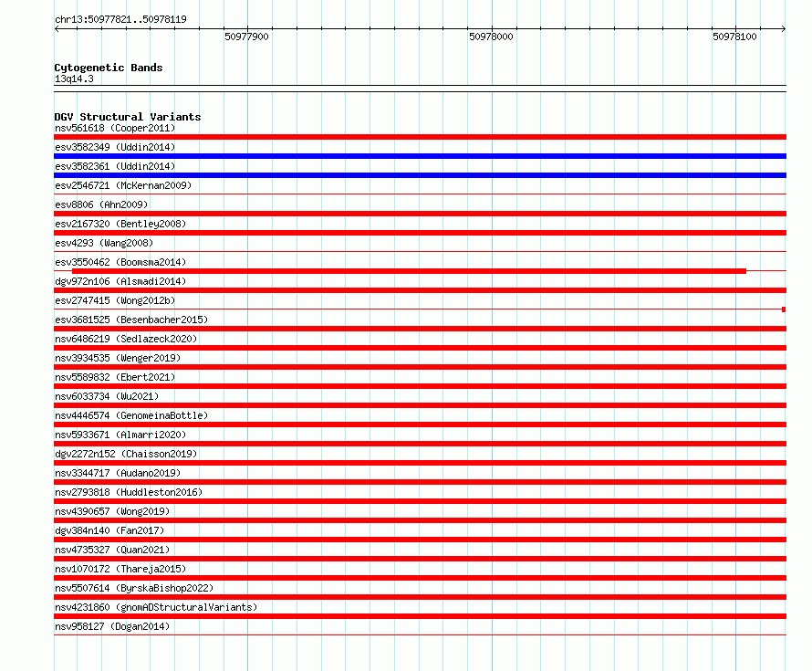Select the nsv4735327 (Quan2021) label
Screen dimensions: 812x671
pos(112,550)
